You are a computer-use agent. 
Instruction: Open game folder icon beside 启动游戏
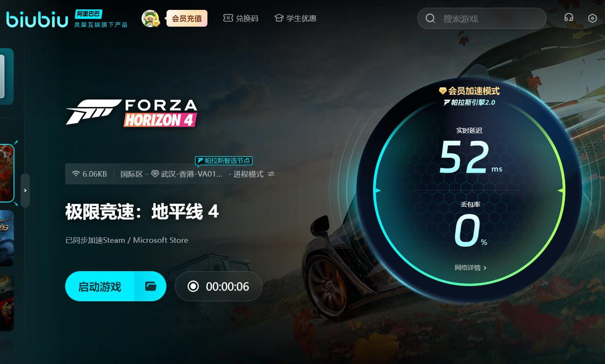(x=151, y=286)
